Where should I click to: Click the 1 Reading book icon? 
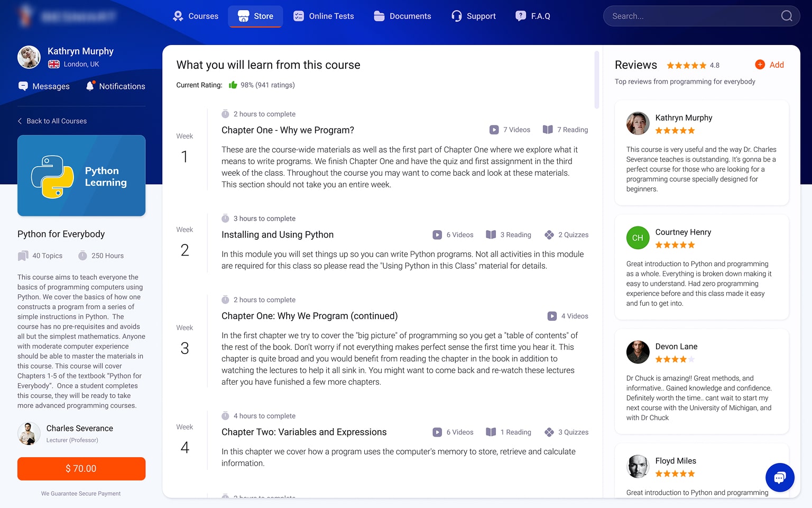pyautogui.click(x=491, y=432)
